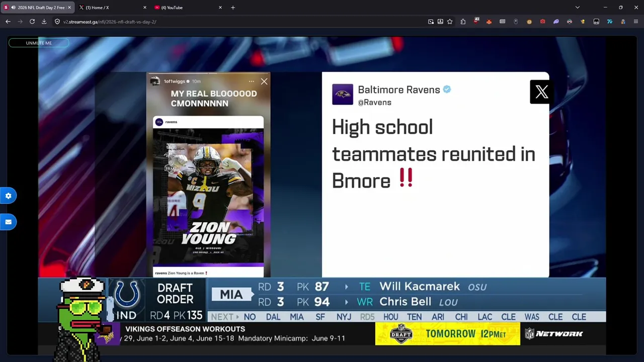The height and width of the screenshot is (362, 644).
Task: Click the detective figure extension icon
Action: click(x=623, y=22)
